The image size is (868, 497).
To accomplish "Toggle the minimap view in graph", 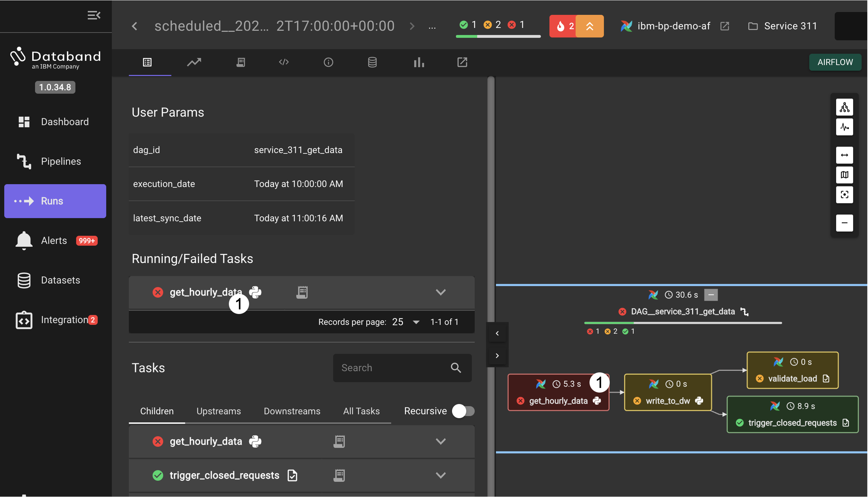I will click(x=844, y=175).
